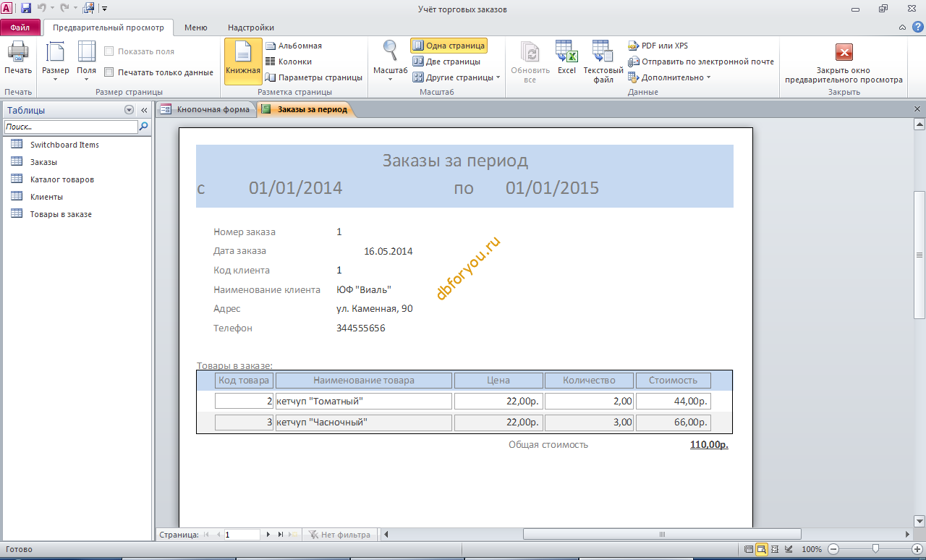
Task: Switch to print preview status bar icon
Action: (762, 549)
